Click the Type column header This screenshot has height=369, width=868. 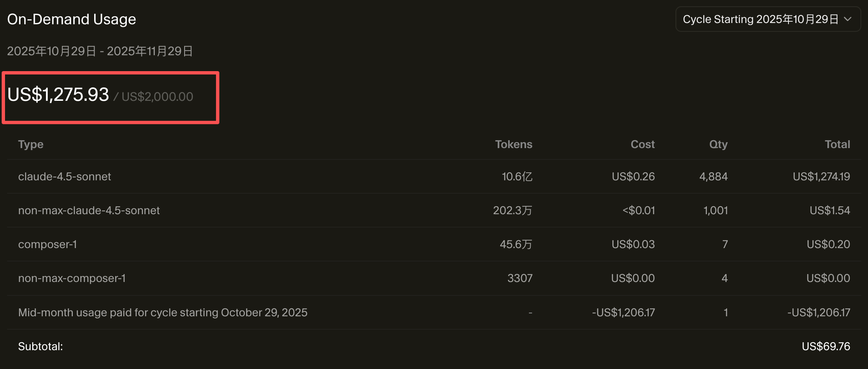tap(31, 144)
